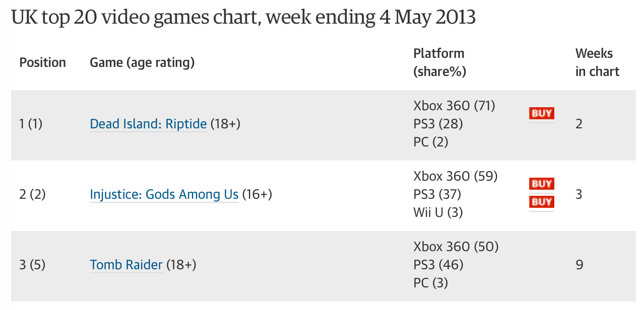Click the Game (age rating) column header
Screen dimensions: 644x310
click(142, 62)
